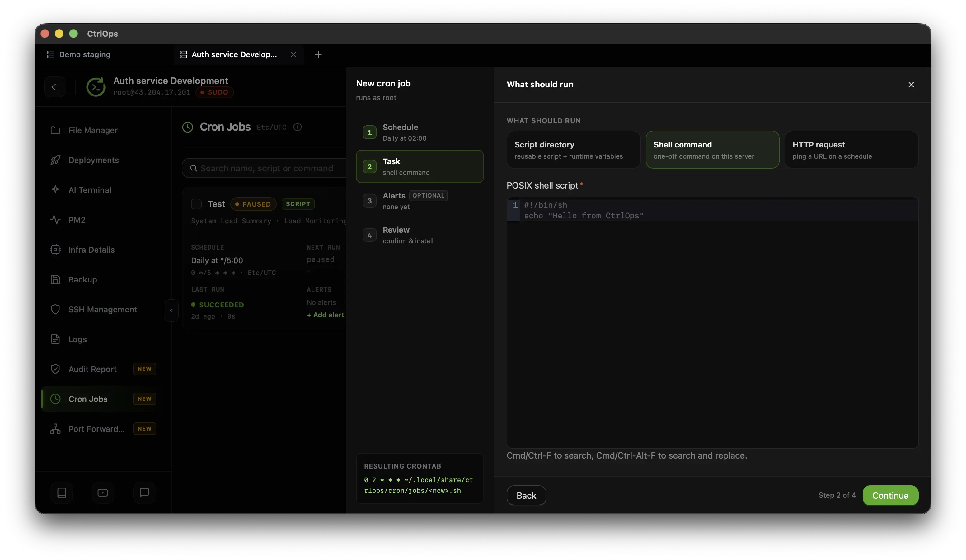The width and height of the screenshot is (966, 560).
Task: Click the 'No alerts' text
Action: [321, 302]
